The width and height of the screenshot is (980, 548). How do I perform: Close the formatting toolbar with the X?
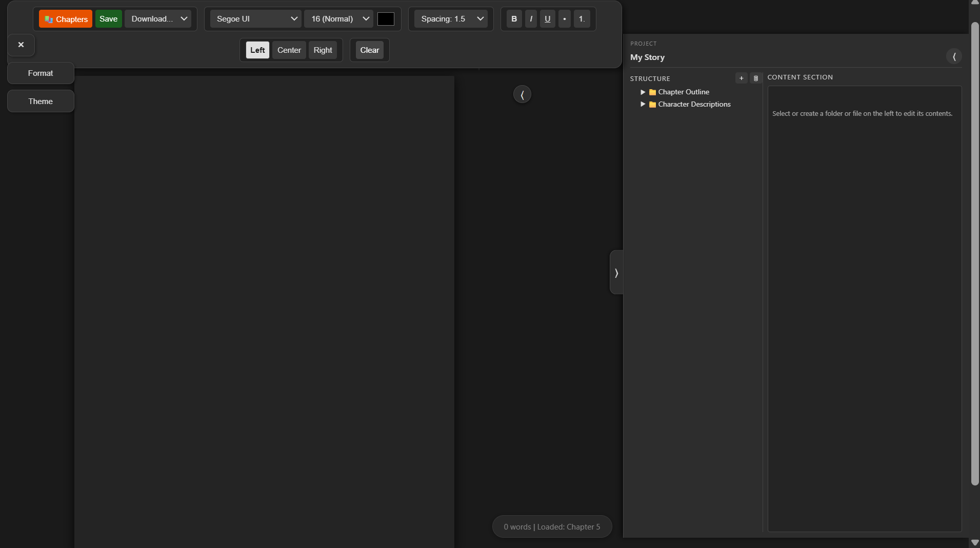coord(21,45)
